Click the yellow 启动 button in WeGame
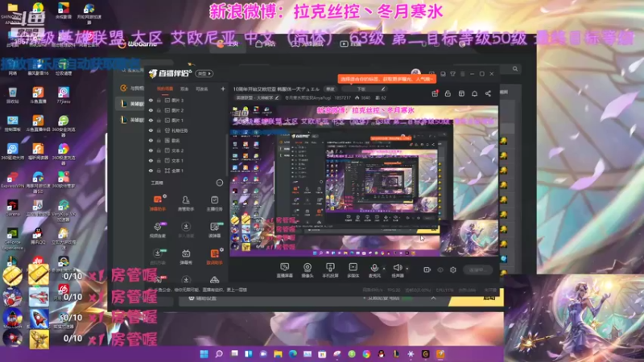644x362 pixels. (x=477, y=298)
